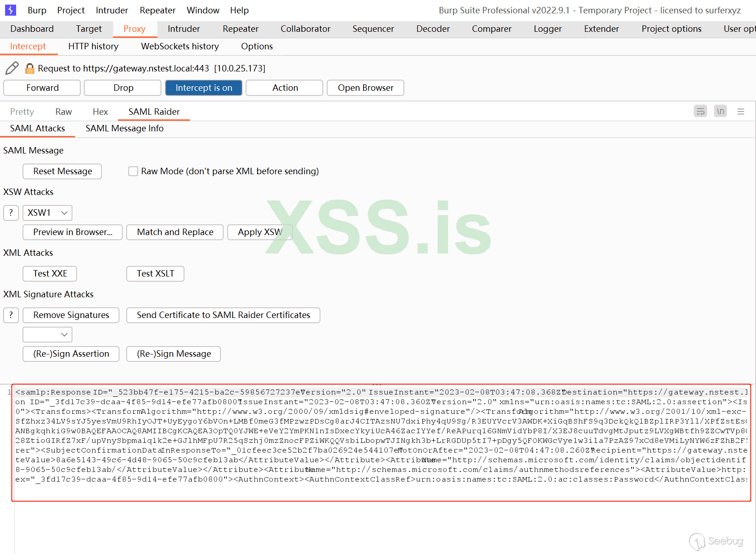Enable the Raw Mode checkbox
The height and width of the screenshot is (554, 756).
tap(133, 171)
